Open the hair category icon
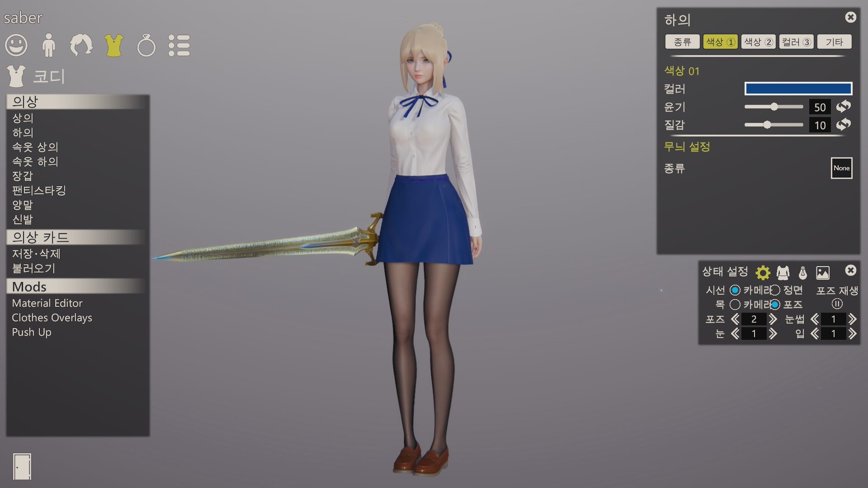Viewport: 868px width, 488px height. [81, 45]
